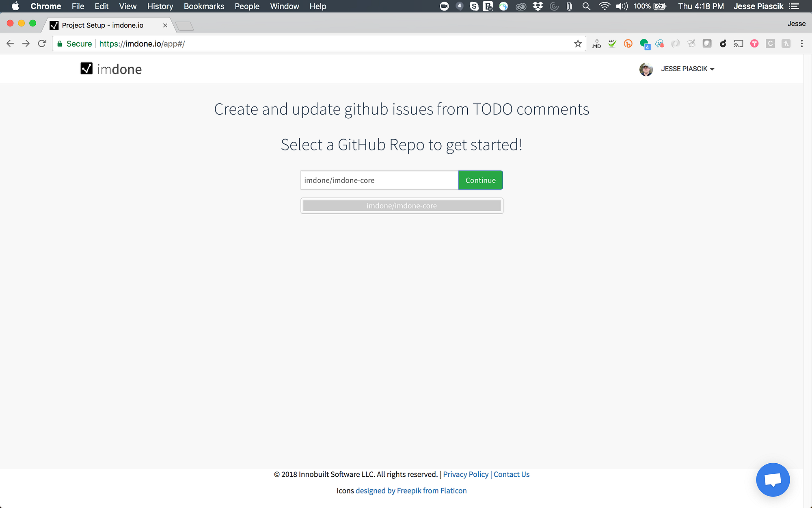812x508 pixels.
Task: Bookmark this page with the star icon
Action: [x=578, y=43]
